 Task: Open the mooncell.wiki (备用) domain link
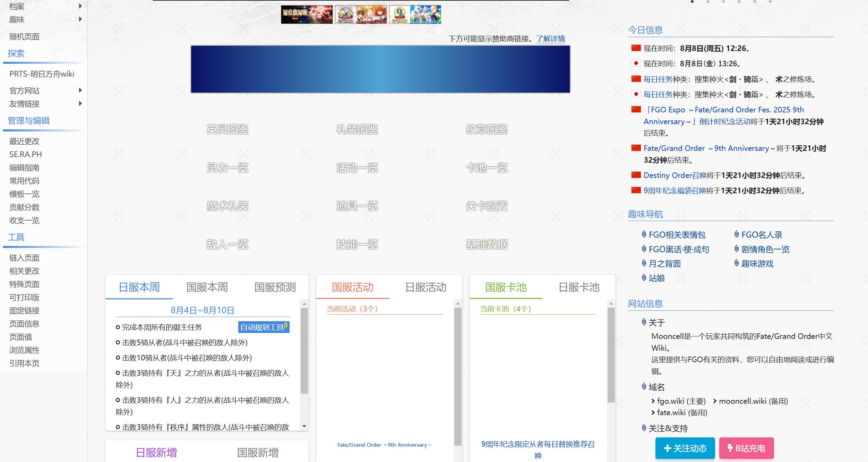[753, 401]
